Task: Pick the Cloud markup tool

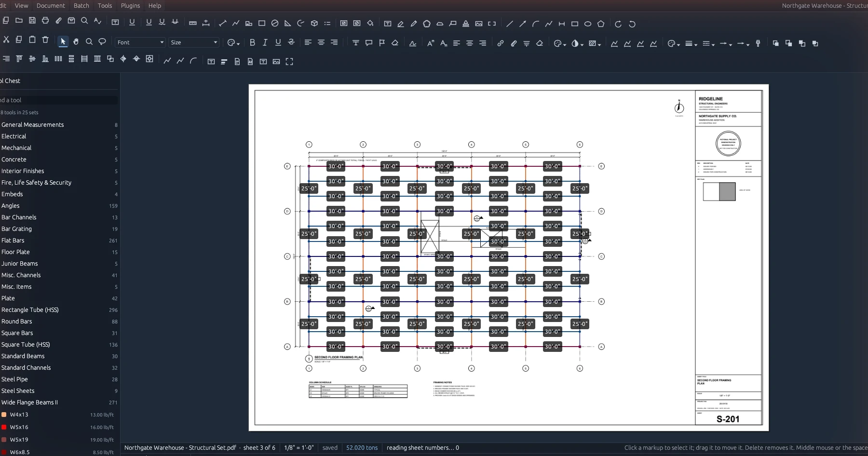Action: click(440, 24)
